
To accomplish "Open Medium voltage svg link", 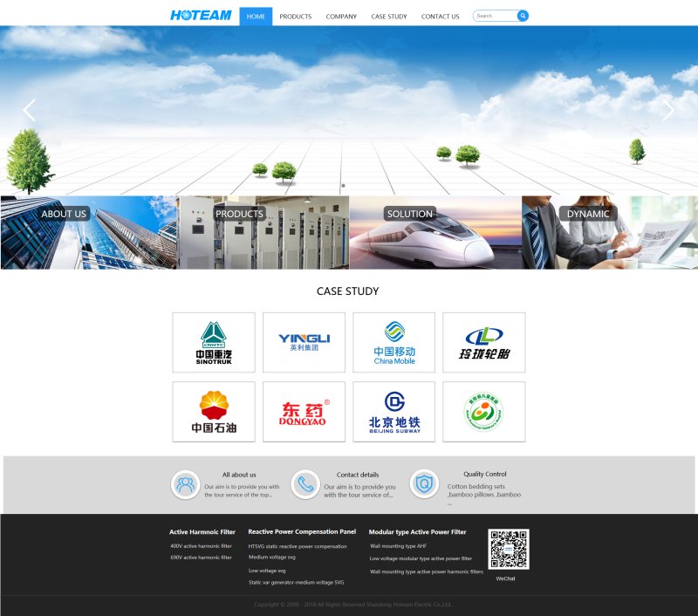I will (272, 557).
